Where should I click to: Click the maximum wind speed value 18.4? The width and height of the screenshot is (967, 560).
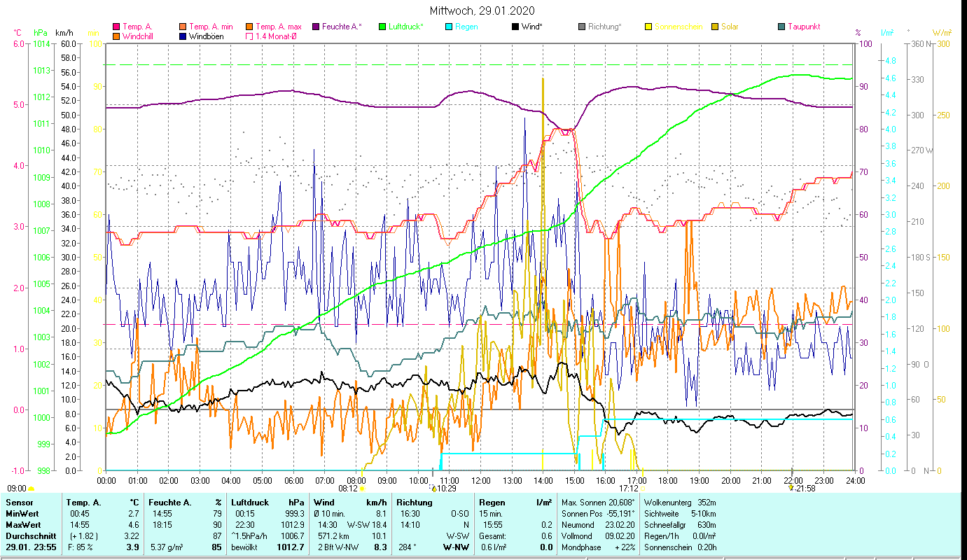[x=378, y=525]
